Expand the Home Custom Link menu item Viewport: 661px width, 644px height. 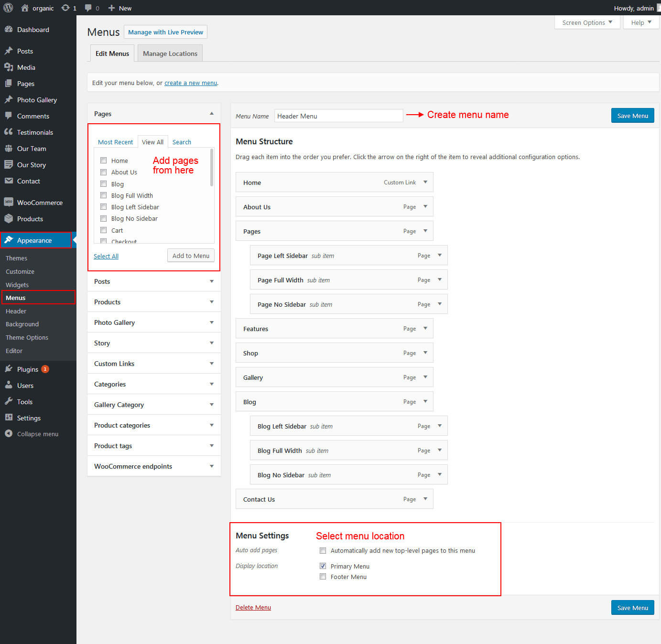pos(425,182)
